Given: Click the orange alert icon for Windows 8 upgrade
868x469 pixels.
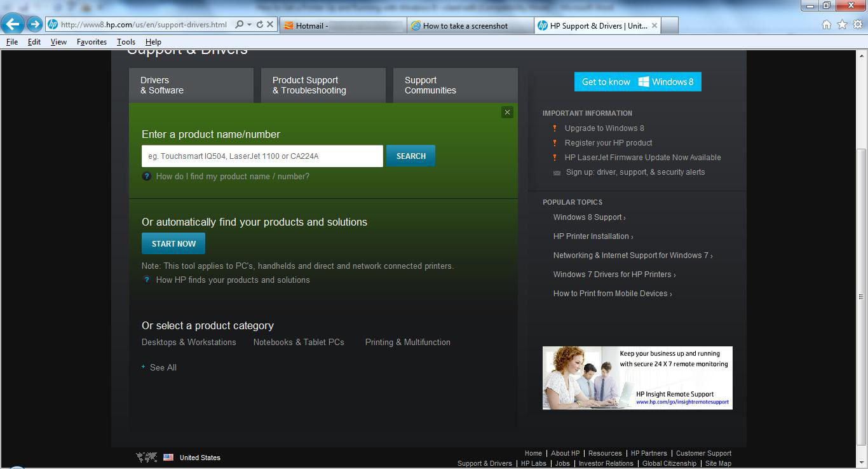Looking at the screenshot, I should coord(555,128).
